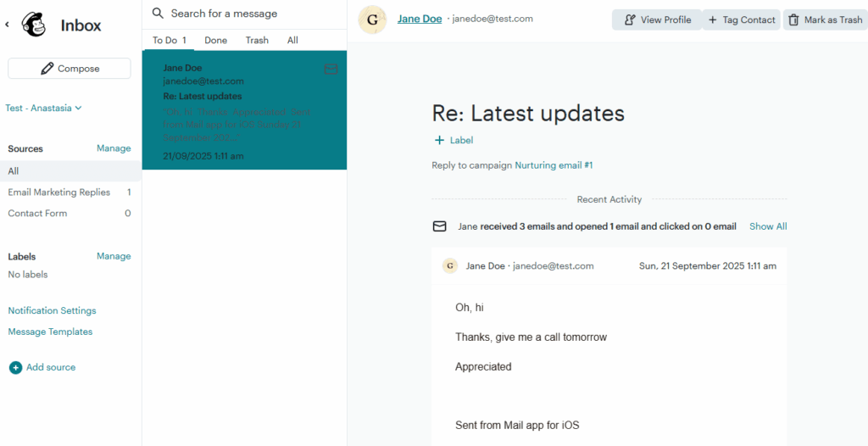Click the Add source plus icon
This screenshot has height=446, width=868.
(x=16, y=367)
